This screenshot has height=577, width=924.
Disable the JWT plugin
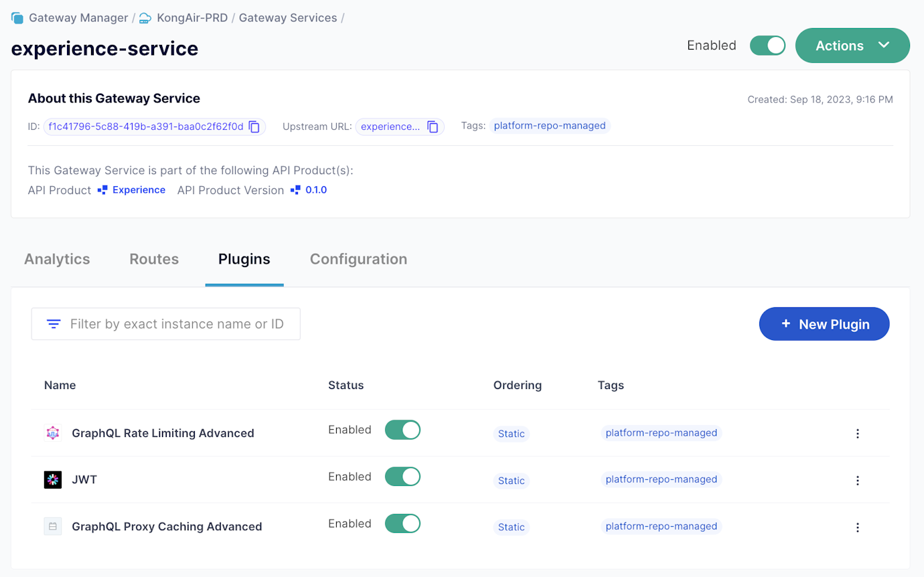pyautogui.click(x=402, y=476)
